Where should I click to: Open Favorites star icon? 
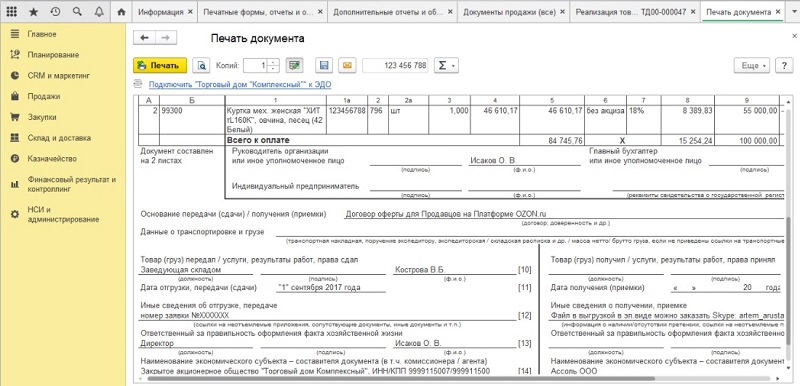point(34,11)
